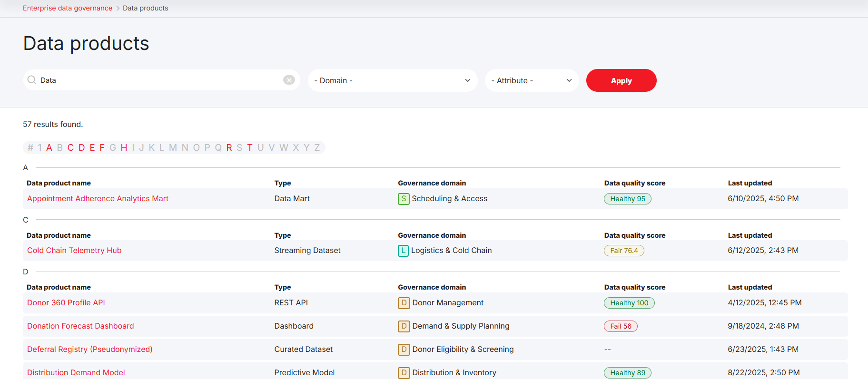Screen dimensions: 868x379
Task: Click the Donor Eligibility & Screening D icon
Action: 404,350
